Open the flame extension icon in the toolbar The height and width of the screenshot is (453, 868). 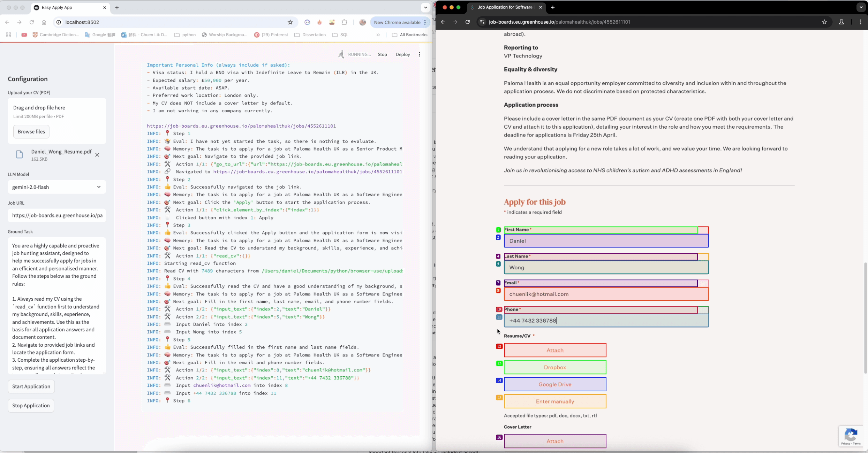pos(319,22)
